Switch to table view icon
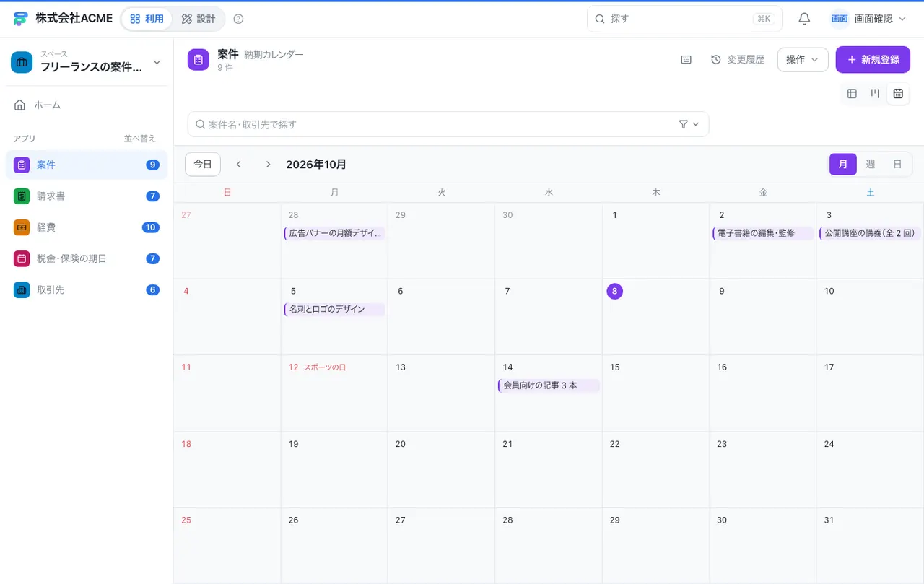 click(x=852, y=93)
